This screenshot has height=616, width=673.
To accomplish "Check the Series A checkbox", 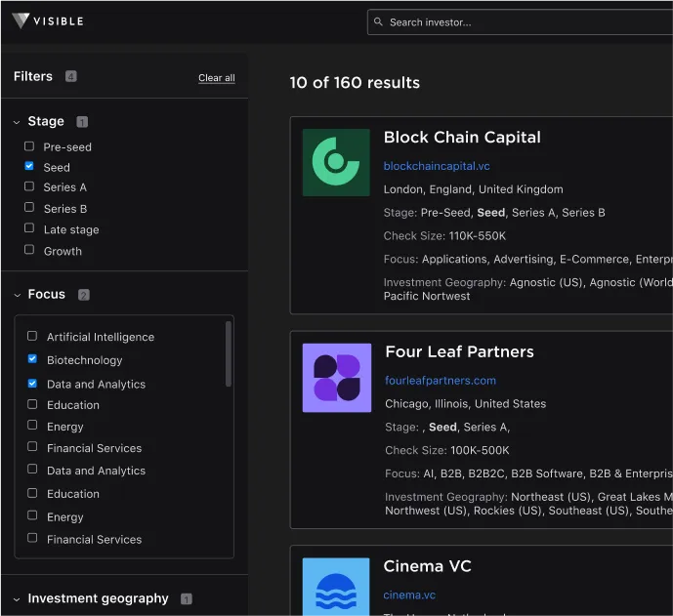I will pos(29,186).
